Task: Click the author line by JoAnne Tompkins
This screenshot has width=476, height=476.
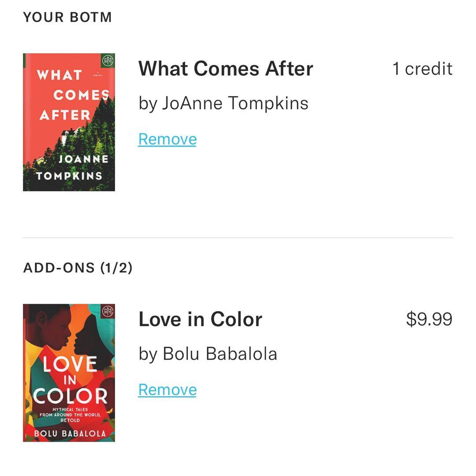Action: [223, 104]
